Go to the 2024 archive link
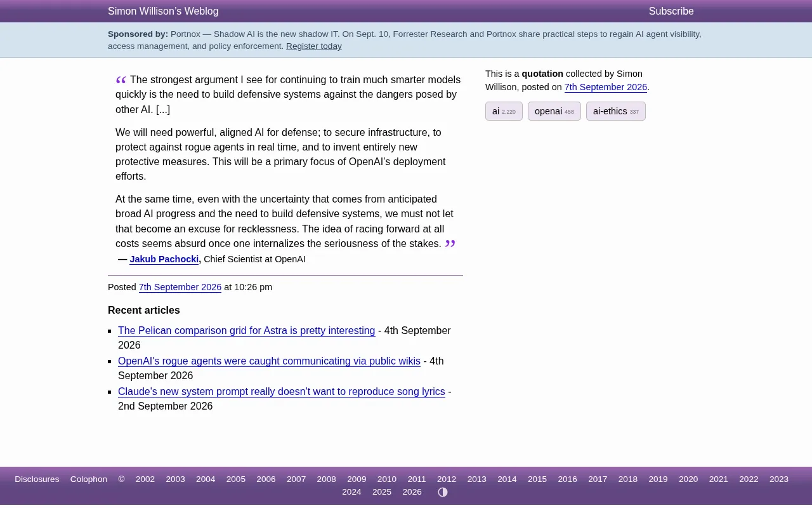This screenshot has height=508, width=812. [x=351, y=492]
